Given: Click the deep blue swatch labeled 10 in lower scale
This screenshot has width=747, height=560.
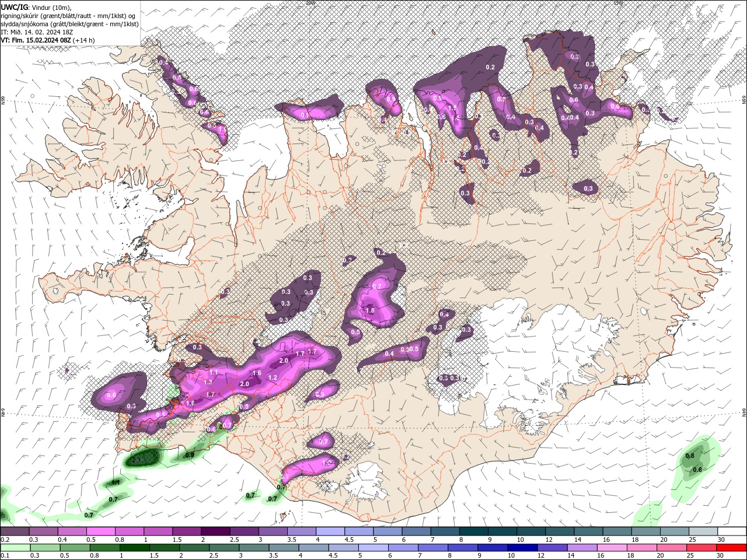Looking at the screenshot, I should tap(522, 548).
